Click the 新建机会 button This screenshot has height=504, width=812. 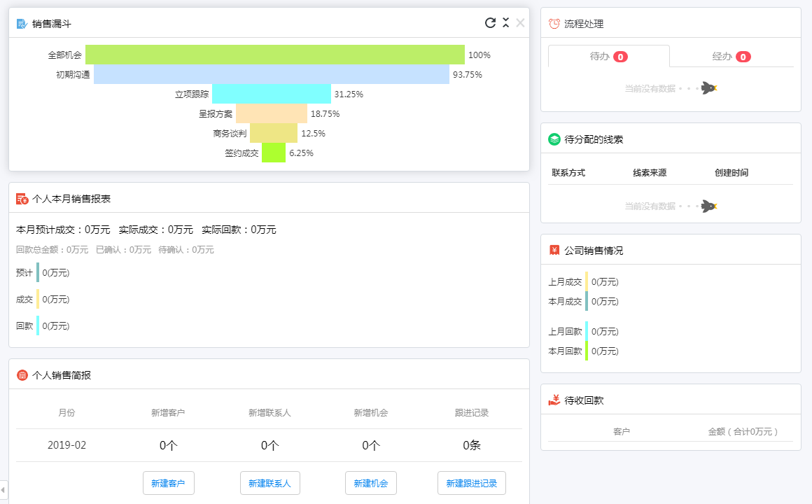click(371, 483)
